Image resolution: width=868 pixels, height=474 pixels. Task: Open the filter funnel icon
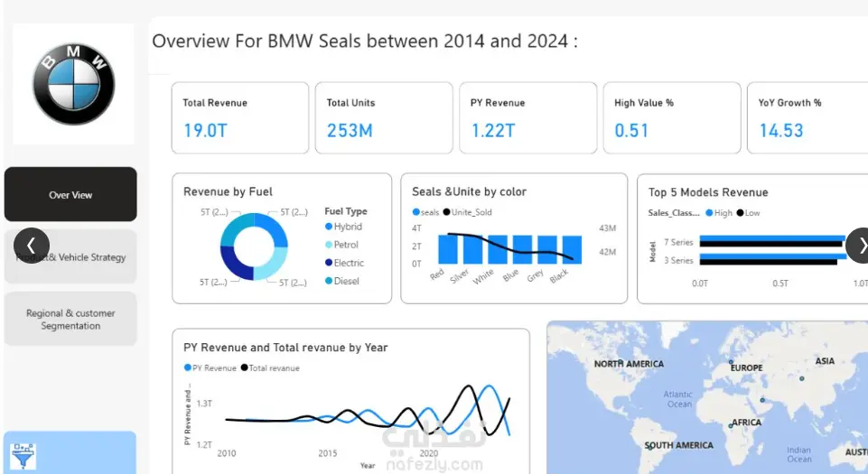(23, 456)
